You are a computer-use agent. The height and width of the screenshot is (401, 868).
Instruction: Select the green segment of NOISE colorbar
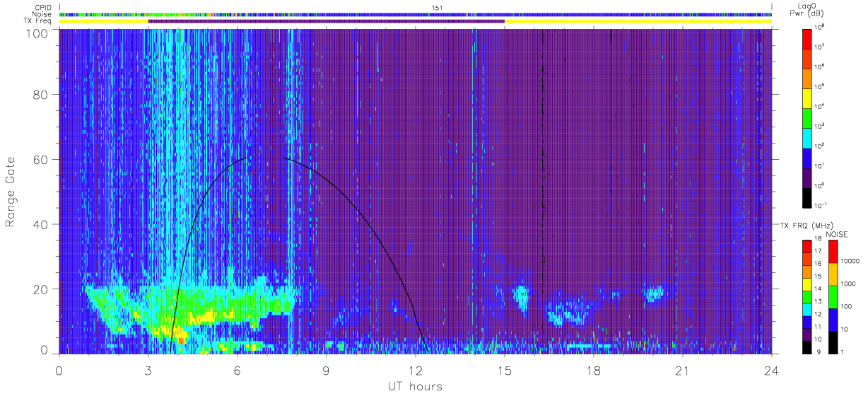pos(833,297)
